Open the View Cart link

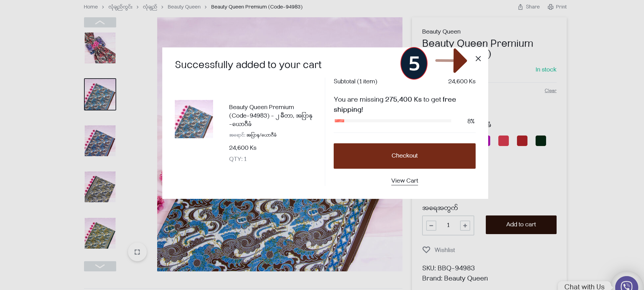(404, 181)
